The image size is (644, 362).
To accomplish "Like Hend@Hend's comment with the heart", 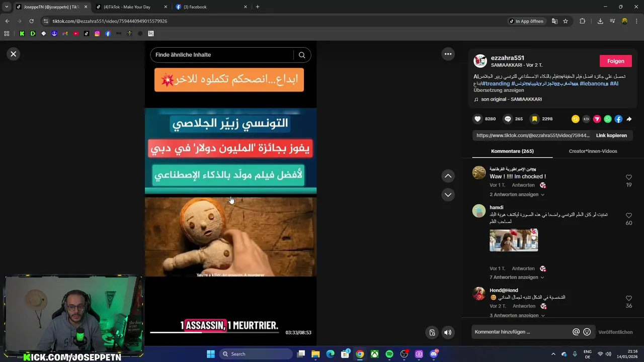I will point(629,298).
